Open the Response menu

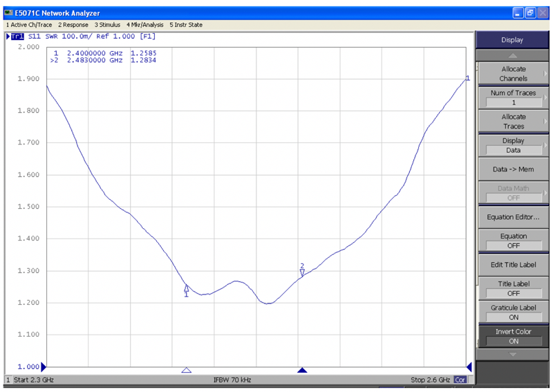73,25
